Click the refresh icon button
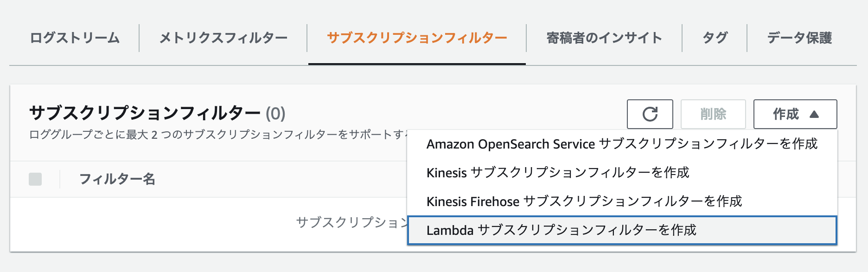The width and height of the screenshot is (868, 272). 650,114
